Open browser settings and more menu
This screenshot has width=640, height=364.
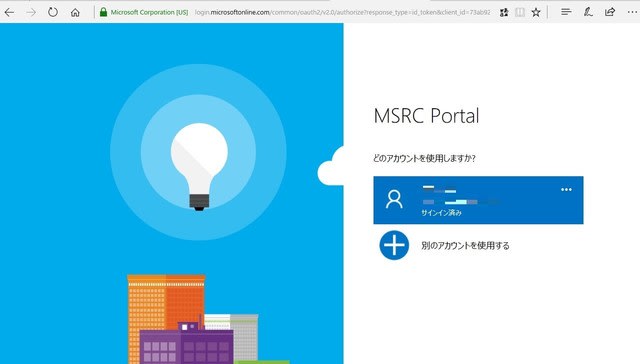click(x=632, y=12)
